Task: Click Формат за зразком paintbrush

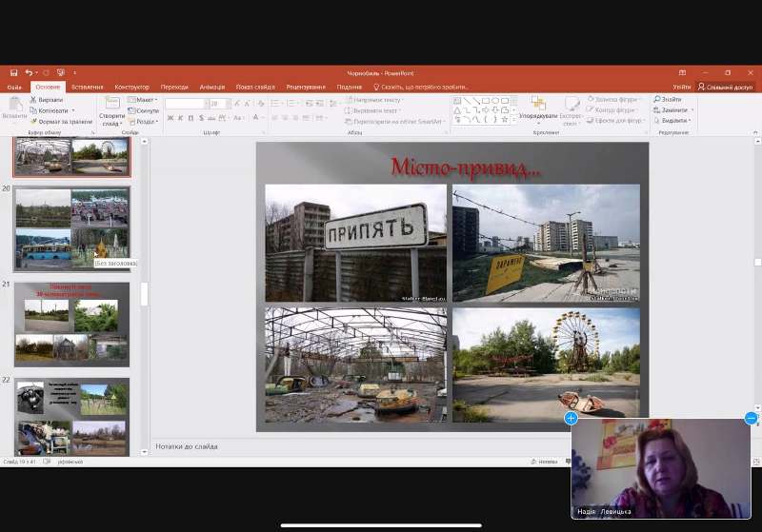Action: coord(32,122)
